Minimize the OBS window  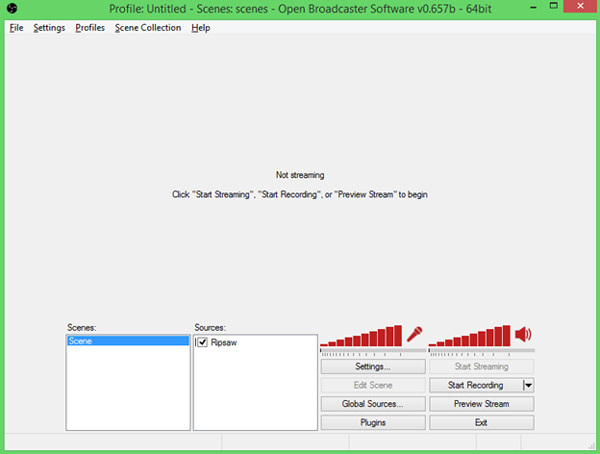[534, 7]
